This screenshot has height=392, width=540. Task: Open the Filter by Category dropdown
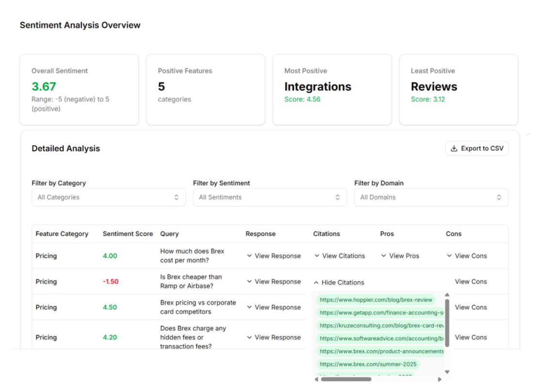tap(109, 197)
